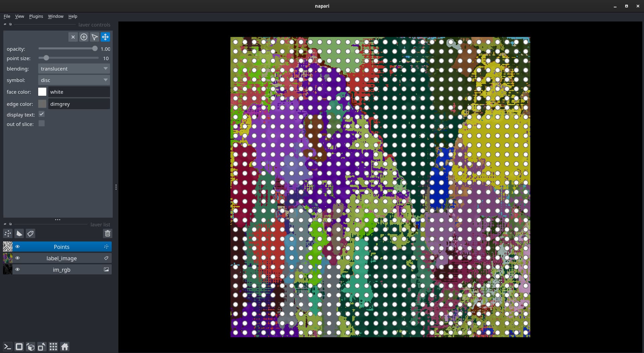The width and height of the screenshot is (644, 353).
Task: Click the home icon to reset view
Action: [x=64, y=347]
